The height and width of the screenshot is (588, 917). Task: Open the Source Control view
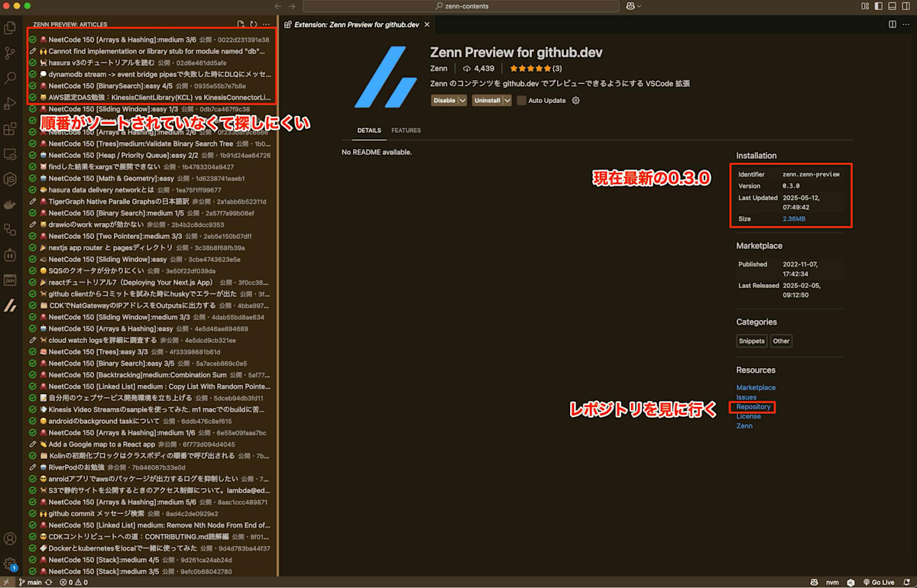point(11,53)
